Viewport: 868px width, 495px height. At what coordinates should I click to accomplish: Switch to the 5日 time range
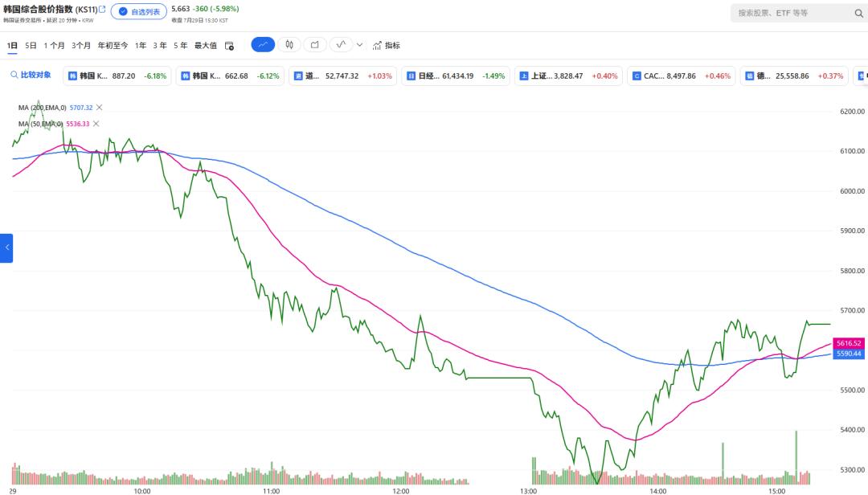coord(31,46)
